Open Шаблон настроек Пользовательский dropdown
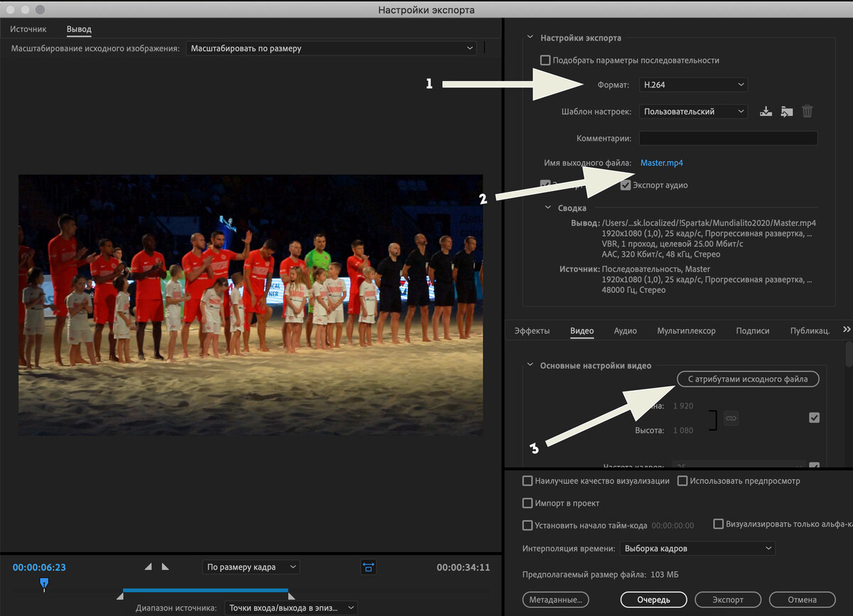 tap(693, 112)
